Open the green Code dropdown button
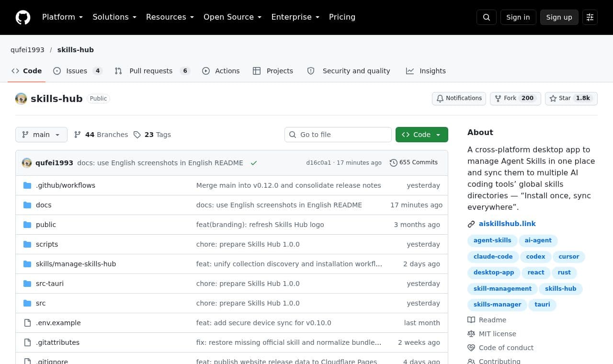Screen dimensions: 613x364 [x=422, y=135]
